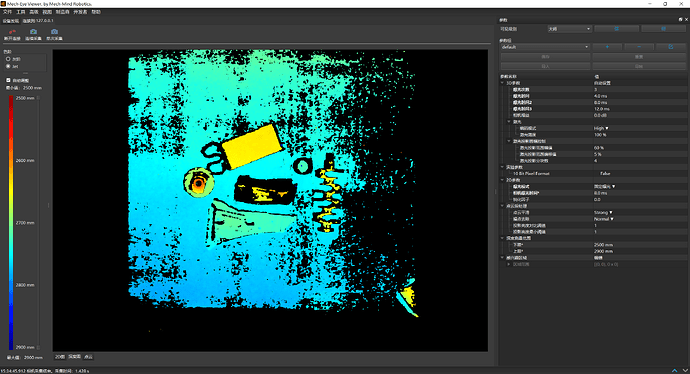Click the 2600 mm label on the depth scale

pos(25,161)
